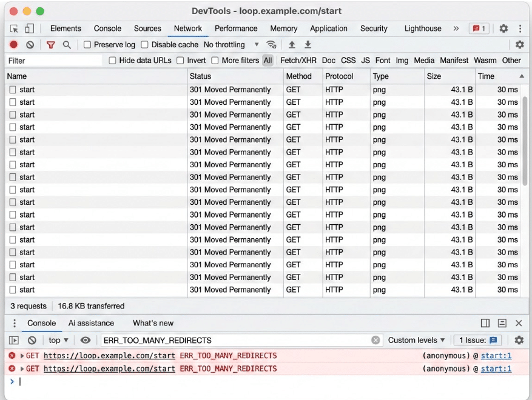Open the Memory tab
Image resolution: width=532 pixels, height=400 pixels.
pos(284,28)
